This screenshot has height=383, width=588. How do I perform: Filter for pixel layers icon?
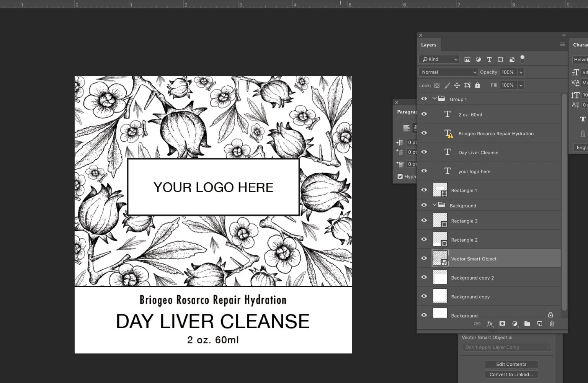click(467, 59)
